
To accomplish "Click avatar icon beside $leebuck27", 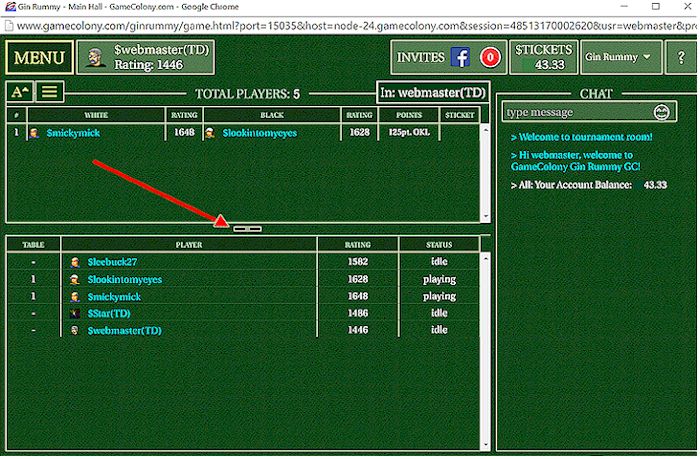I will pos(75,263).
